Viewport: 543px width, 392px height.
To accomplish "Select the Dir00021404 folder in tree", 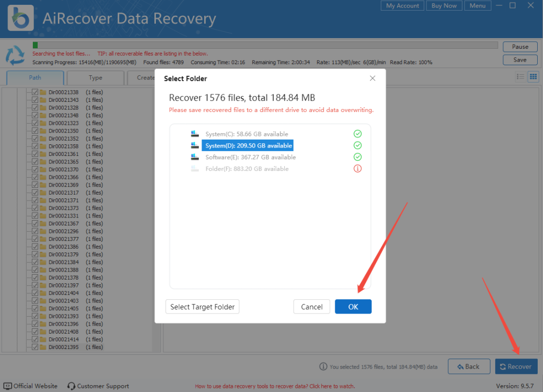I will coord(64,293).
